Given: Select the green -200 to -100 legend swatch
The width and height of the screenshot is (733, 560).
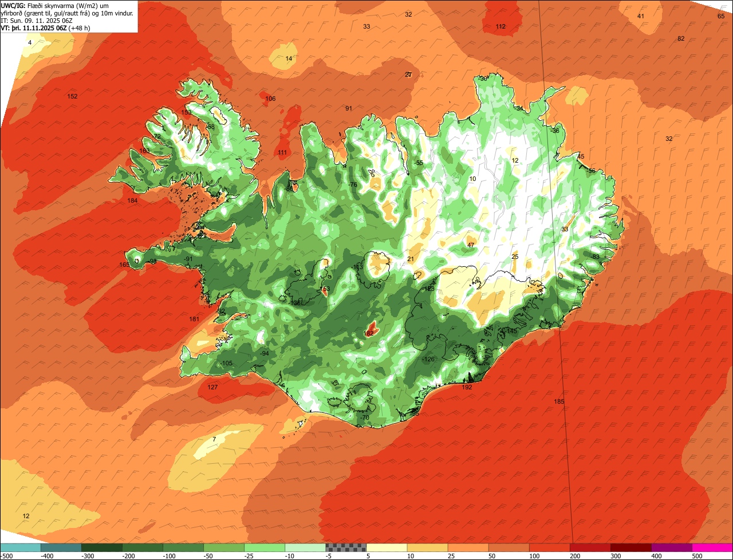Looking at the screenshot, I should tap(143, 547).
